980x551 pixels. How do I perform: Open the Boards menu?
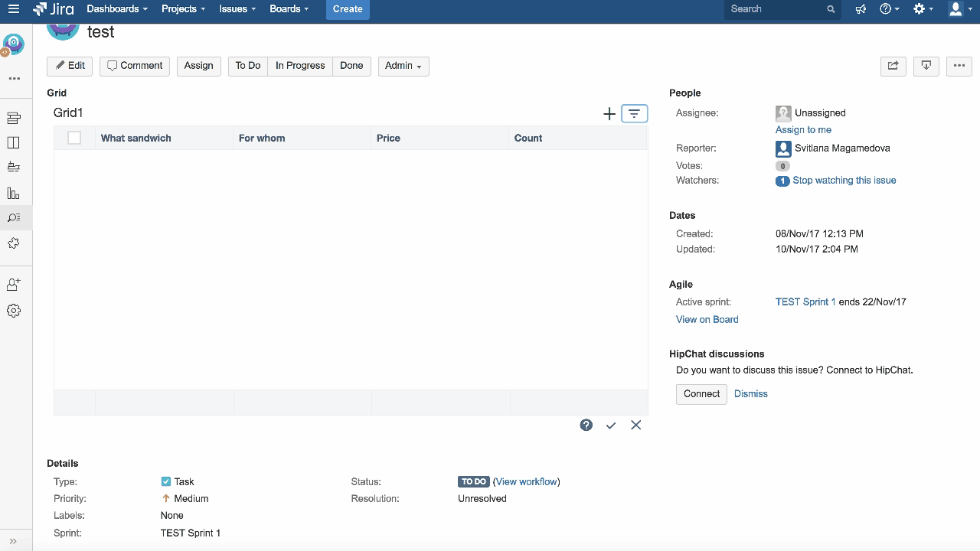click(286, 9)
